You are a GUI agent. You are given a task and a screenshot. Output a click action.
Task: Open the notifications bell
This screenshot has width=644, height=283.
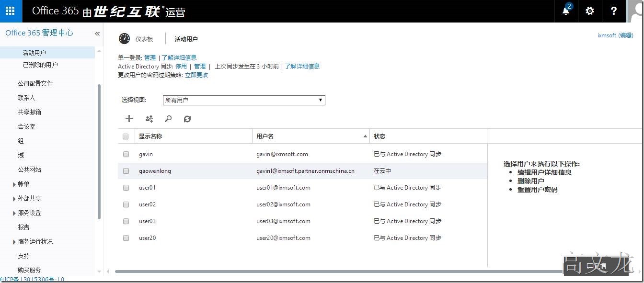pos(566,11)
